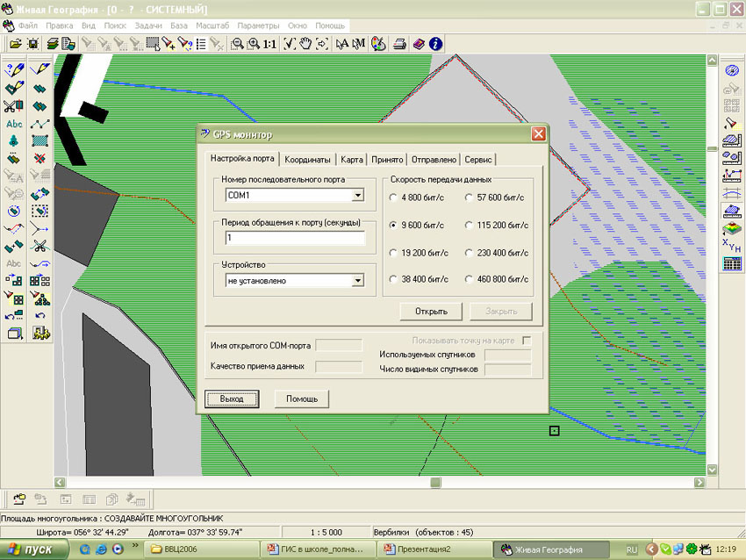
Task: Expand the COM1 serial port dropdown
Action: 357,195
